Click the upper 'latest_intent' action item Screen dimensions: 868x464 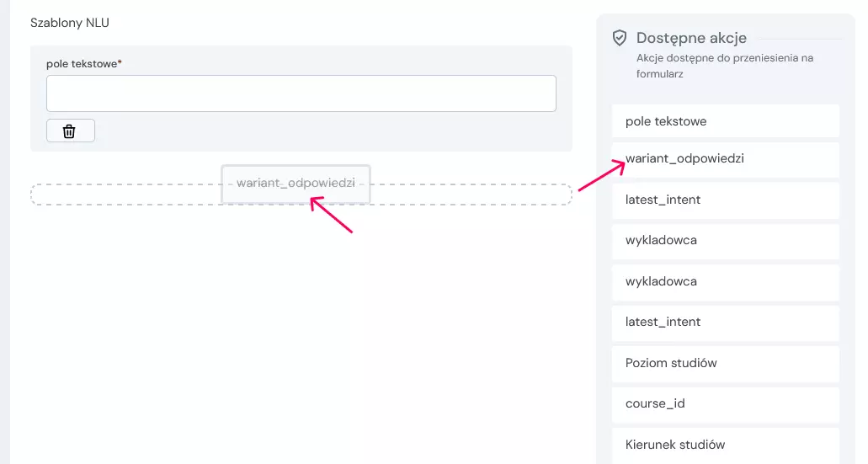tap(725, 200)
